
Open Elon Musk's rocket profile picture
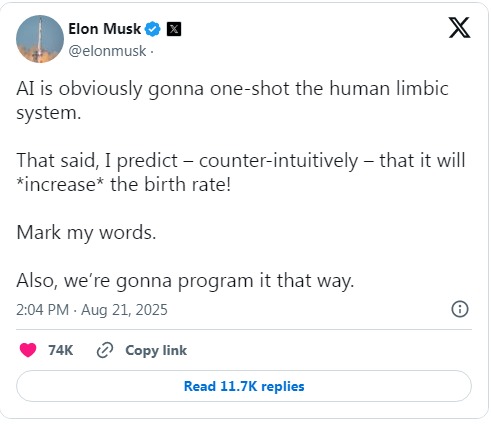(40, 39)
